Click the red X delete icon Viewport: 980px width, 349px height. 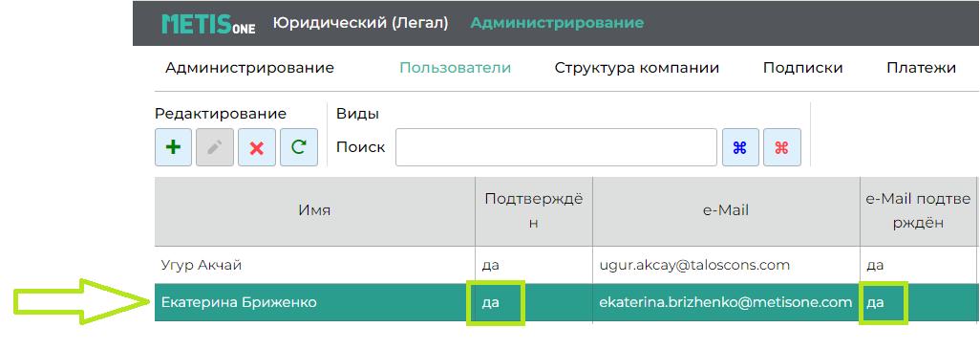click(257, 147)
